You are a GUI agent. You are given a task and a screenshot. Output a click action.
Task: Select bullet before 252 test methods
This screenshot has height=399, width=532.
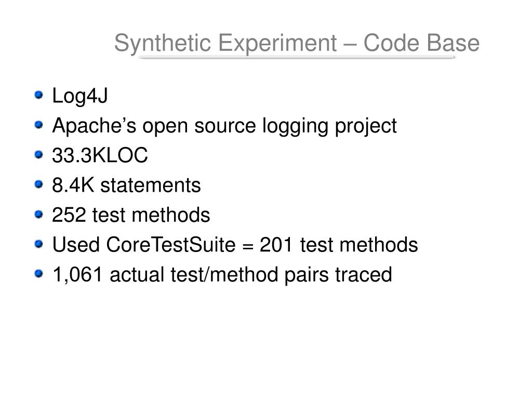pyautogui.click(x=39, y=214)
